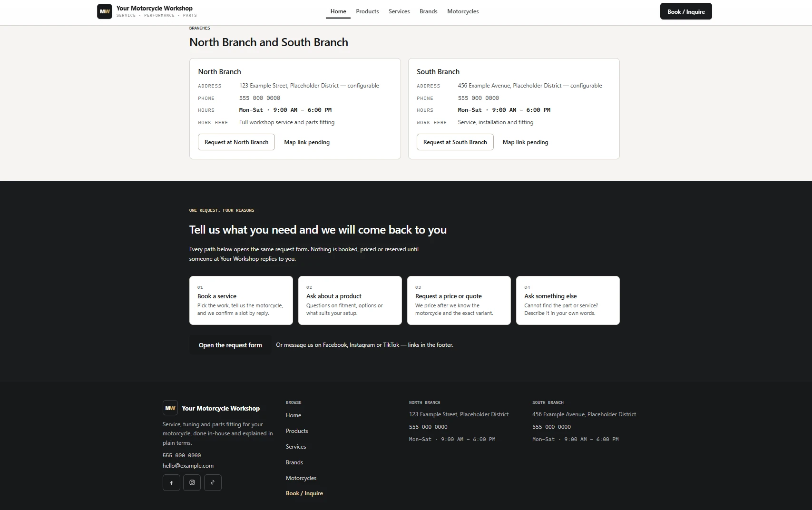Open footer Home link

click(x=293, y=415)
